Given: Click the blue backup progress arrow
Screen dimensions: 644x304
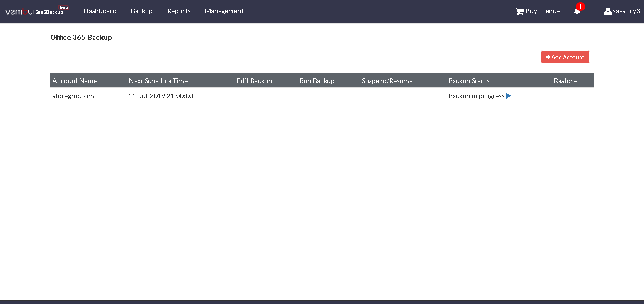Looking at the screenshot, I should [x=509, y=96].
